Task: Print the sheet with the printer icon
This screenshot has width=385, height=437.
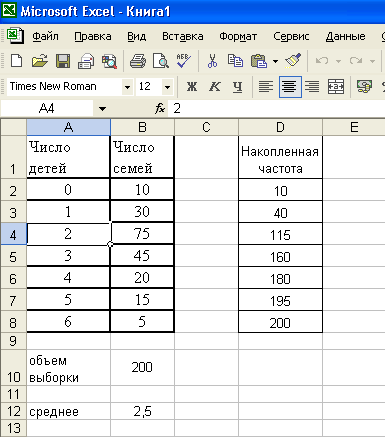Action: pos(138,61)
